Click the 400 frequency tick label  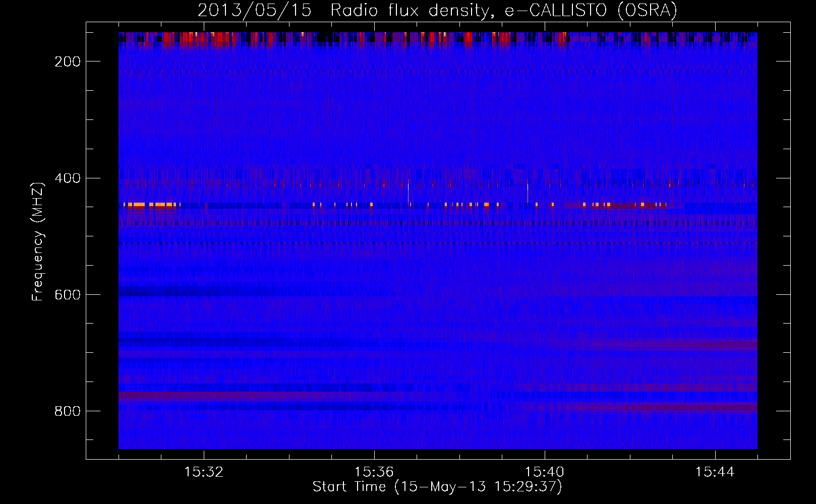68,178
